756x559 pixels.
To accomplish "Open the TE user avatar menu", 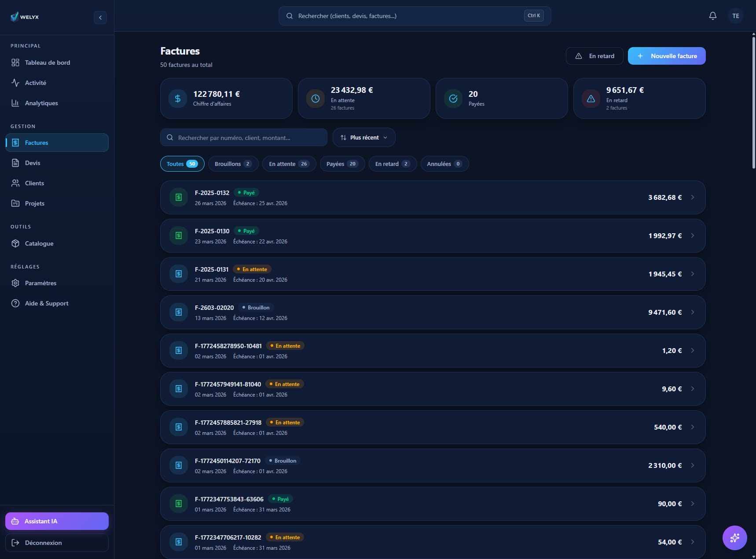I will point(736,16).
